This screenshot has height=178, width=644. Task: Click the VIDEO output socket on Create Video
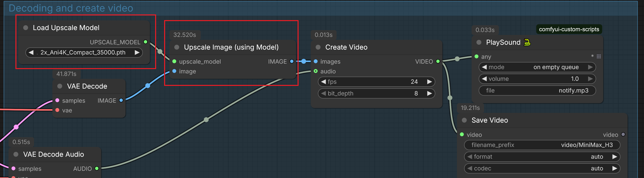(438, 61)
